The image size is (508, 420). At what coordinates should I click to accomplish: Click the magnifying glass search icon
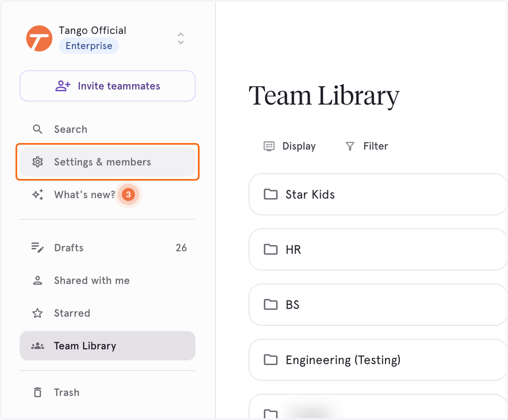click(38, 129)
